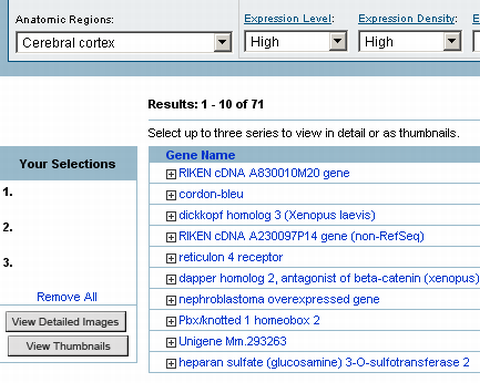
Task: Open dapper homolog 2 gene link
Action: tap(329, 278)
